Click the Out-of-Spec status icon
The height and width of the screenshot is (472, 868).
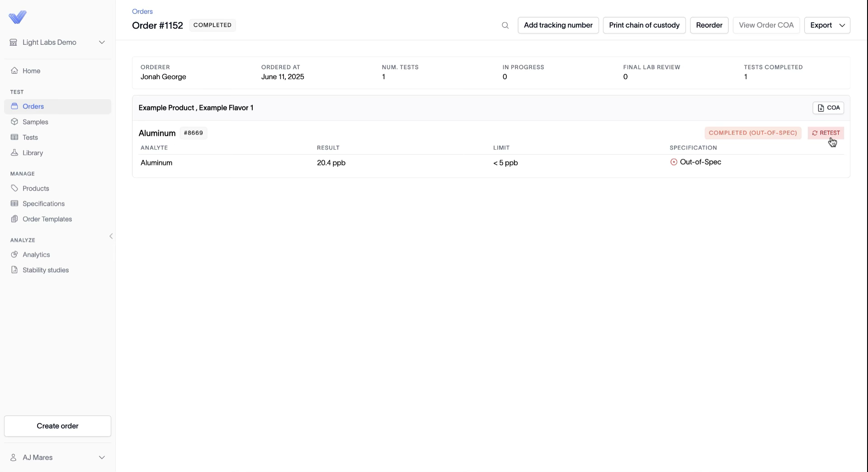click(x=674, y=162)
